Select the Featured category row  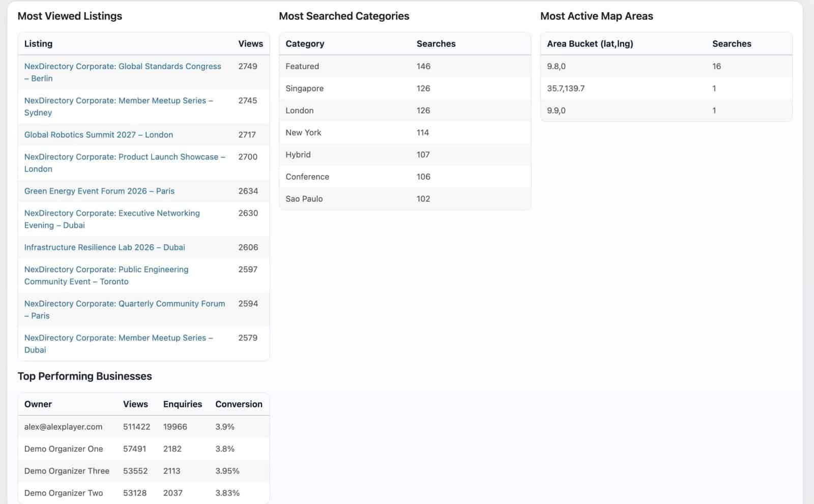(x=356, y=66)
